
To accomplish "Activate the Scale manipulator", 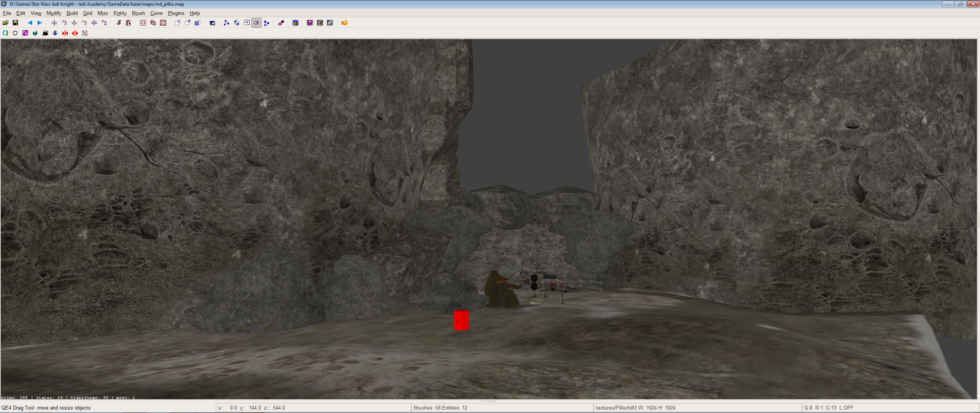I will (x=247, y=23).
